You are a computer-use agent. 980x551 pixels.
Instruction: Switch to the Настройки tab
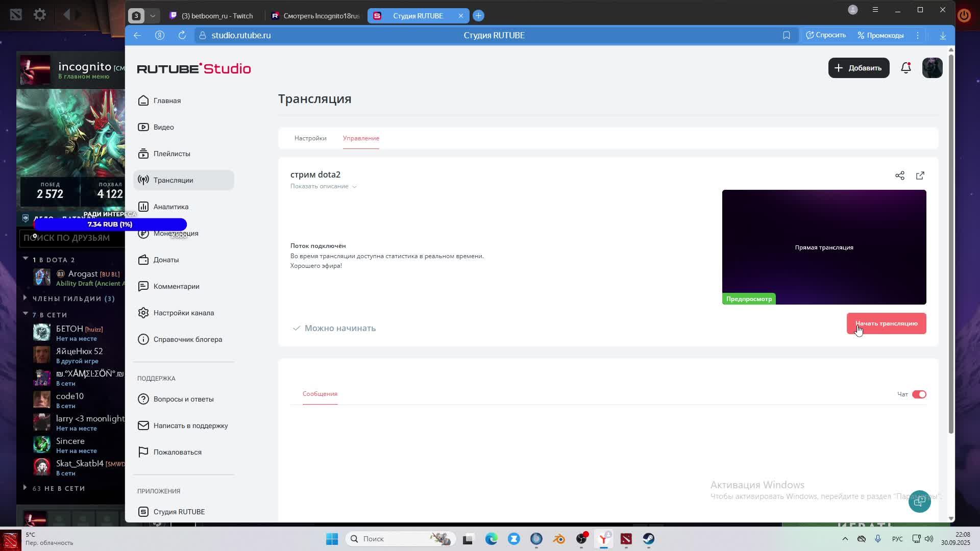point(310,138)
